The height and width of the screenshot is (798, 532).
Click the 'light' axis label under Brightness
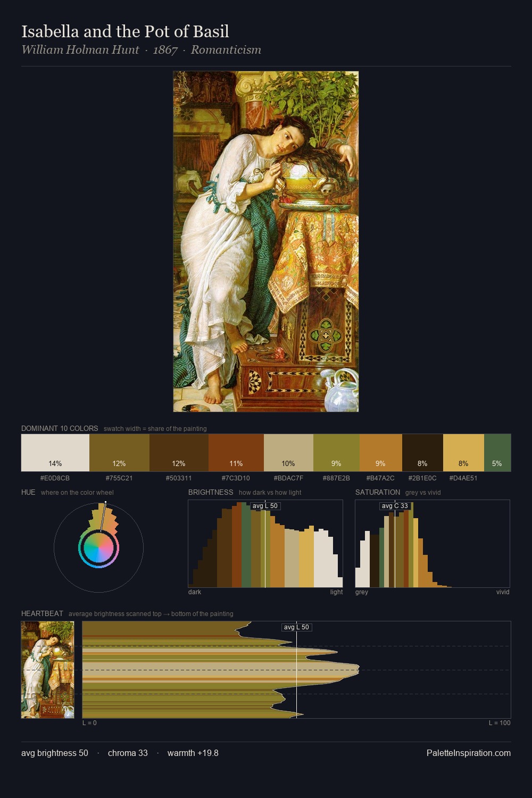(x=336, y=592)
